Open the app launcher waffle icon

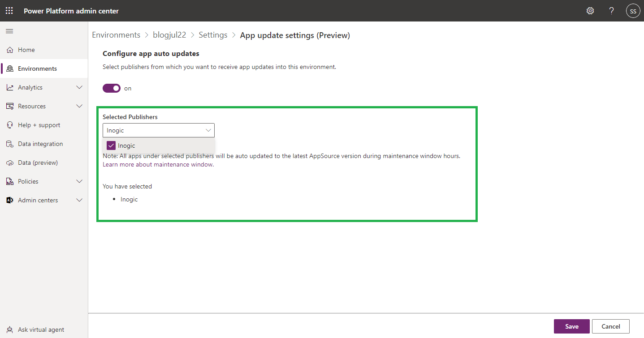click(x=9, y=11)
